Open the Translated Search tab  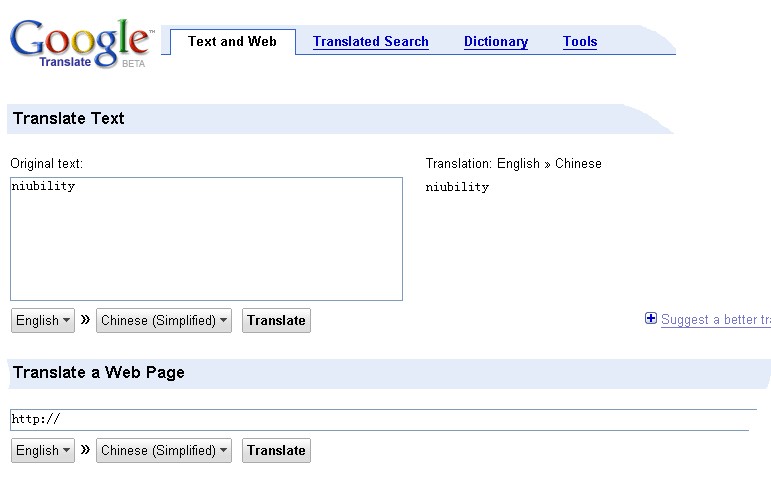371,42
